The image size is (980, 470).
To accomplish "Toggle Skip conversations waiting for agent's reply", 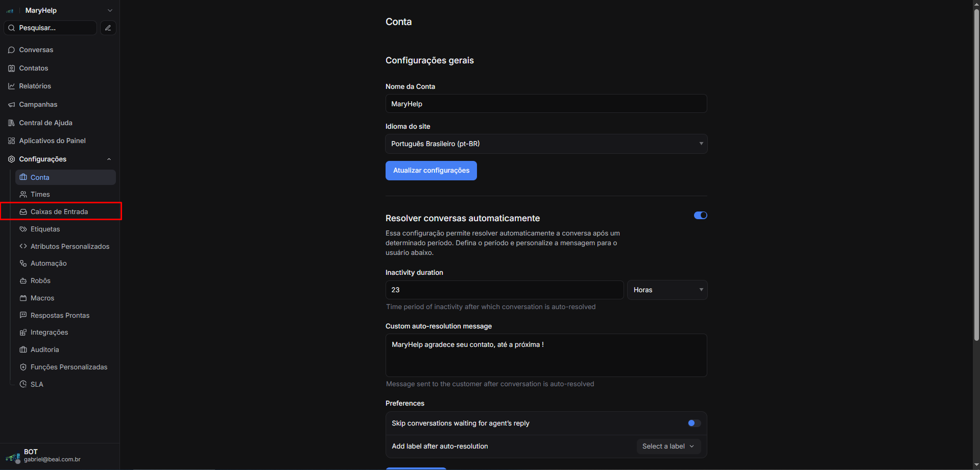I will point(694,423).
